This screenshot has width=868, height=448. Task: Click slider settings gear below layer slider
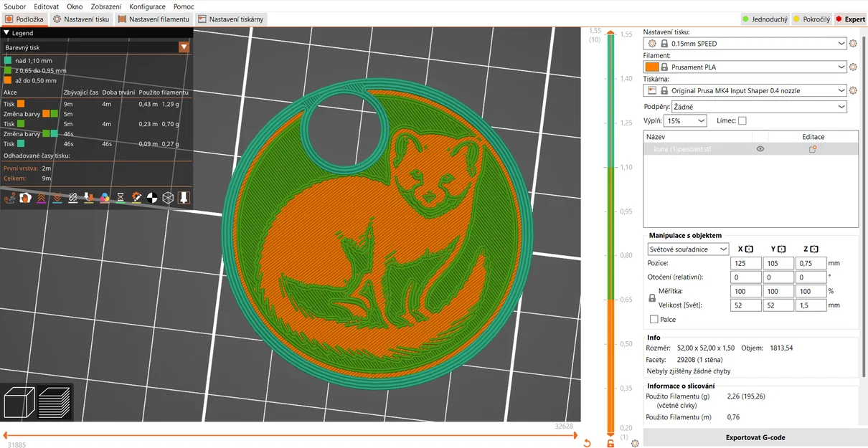tap(635, 444)
